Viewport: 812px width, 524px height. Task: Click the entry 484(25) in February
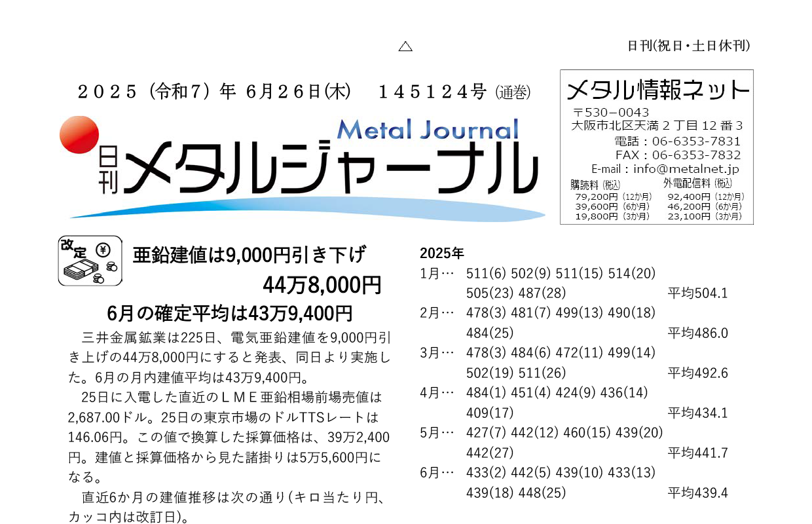[x=490, y=333]
